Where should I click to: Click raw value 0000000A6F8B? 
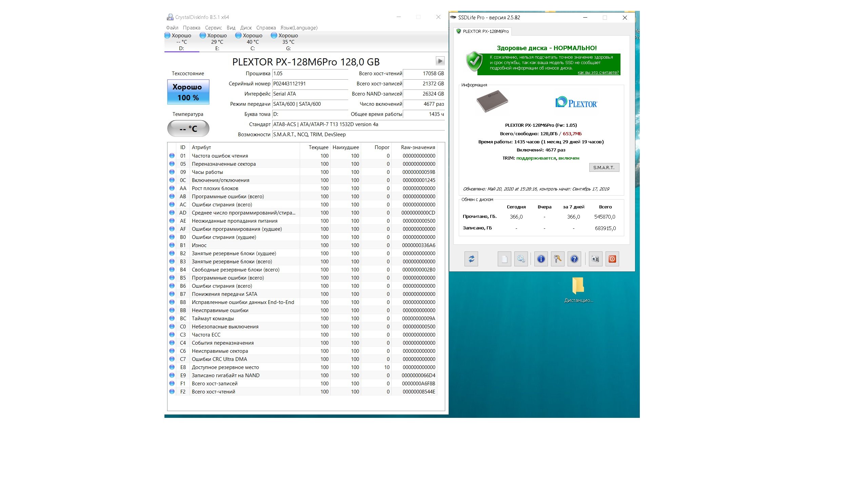[419, 383]
